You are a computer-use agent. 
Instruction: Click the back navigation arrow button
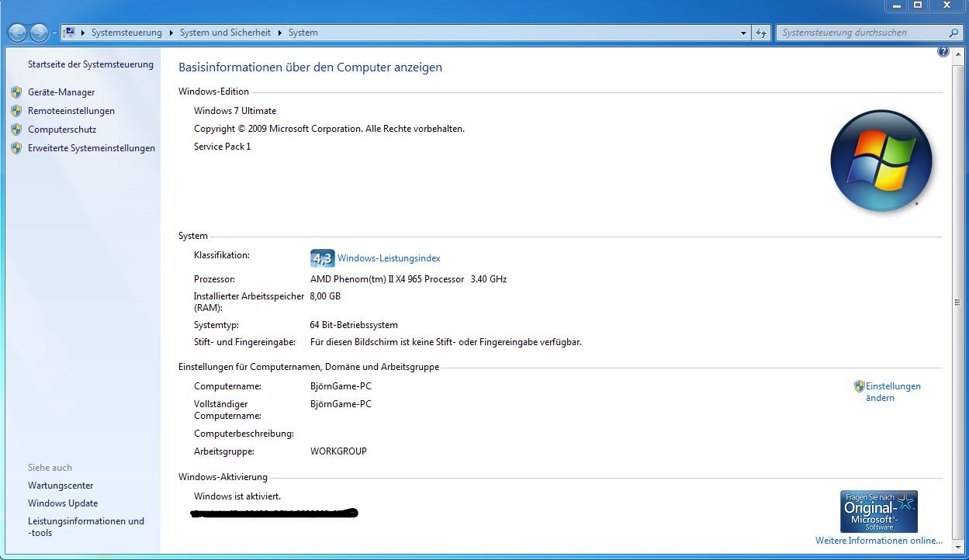pyautogui.click(x=18, y=33)
